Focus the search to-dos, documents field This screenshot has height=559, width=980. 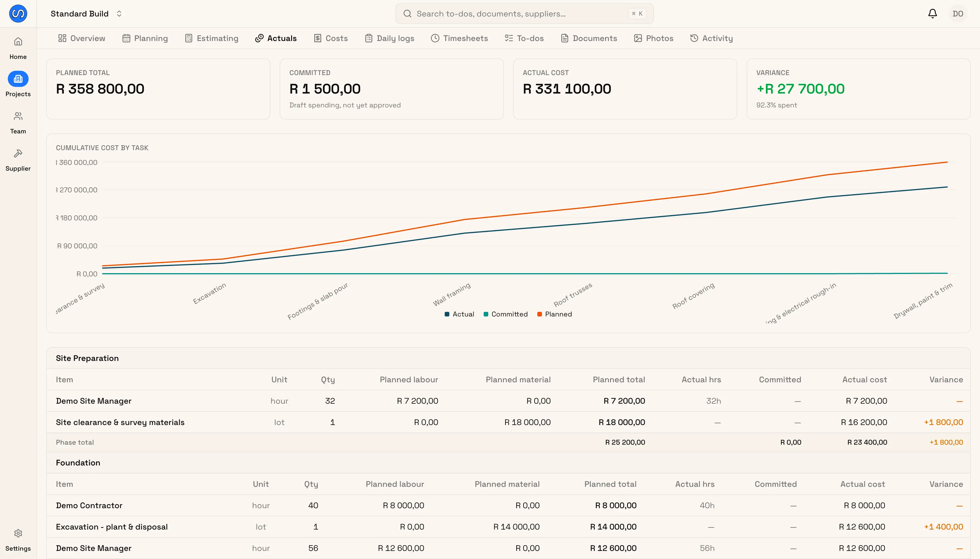point(524,14)
